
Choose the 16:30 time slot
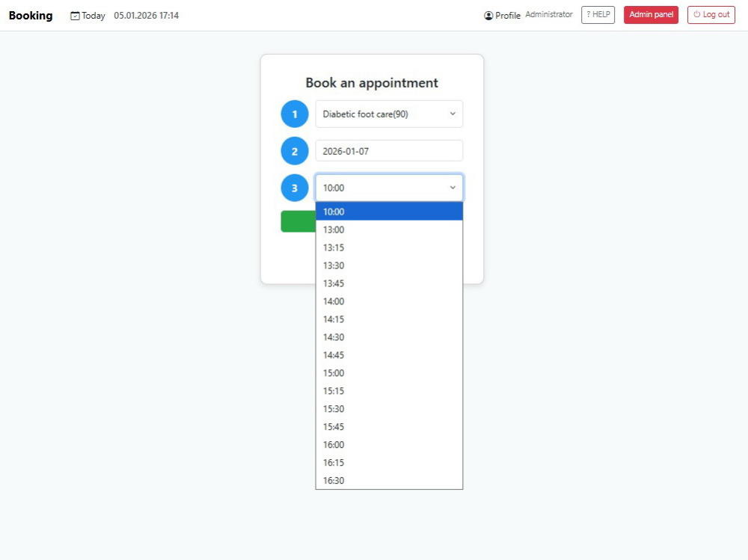click(x=389, y=480)
